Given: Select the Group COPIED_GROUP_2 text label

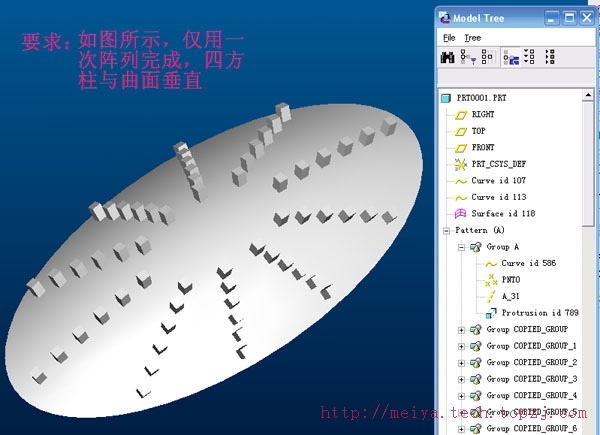Looking at the screenshot, I should coord(532,362).
